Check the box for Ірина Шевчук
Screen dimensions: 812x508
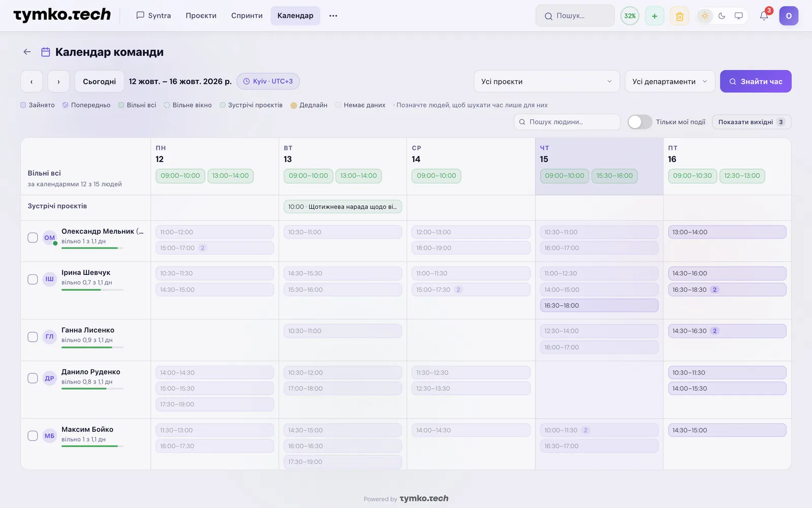point(32,279)
